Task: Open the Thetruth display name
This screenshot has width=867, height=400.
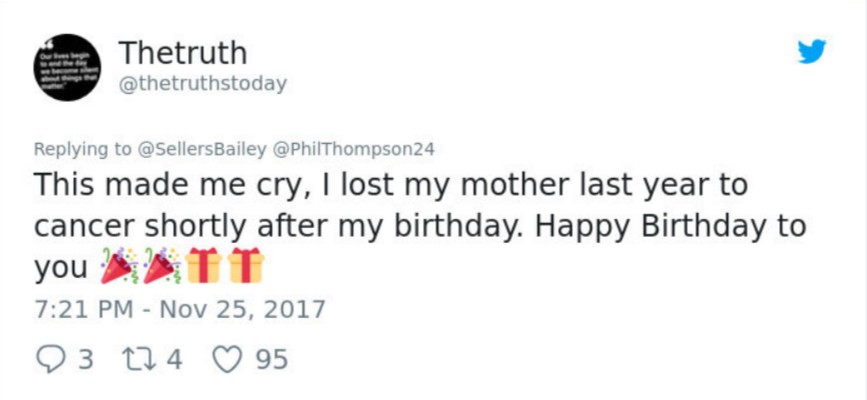Action: [182, 52]
